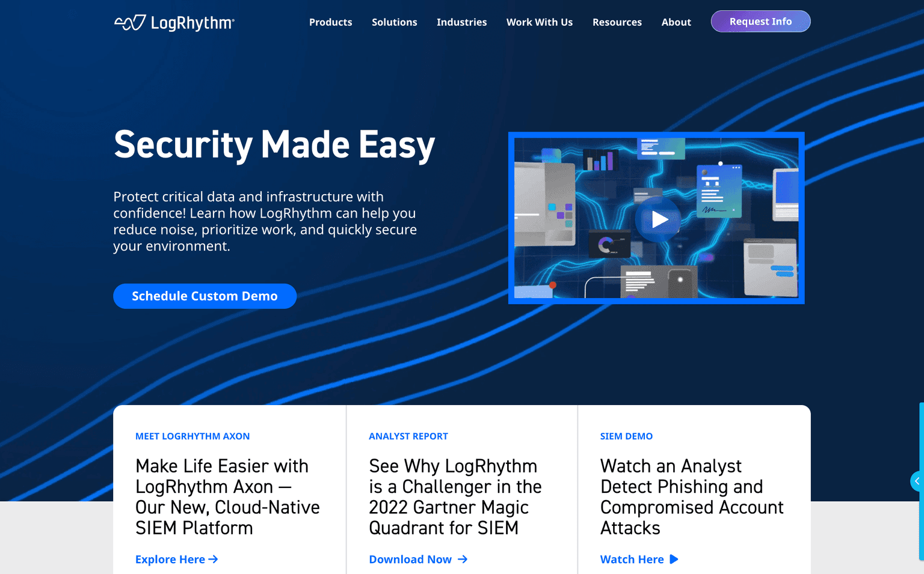
Task: Open the About menu
Action: point(676,22)
